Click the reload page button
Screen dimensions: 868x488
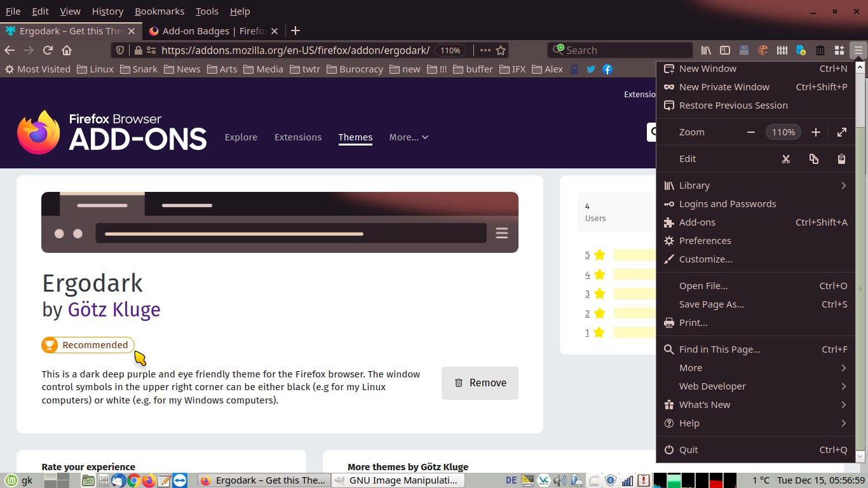pyautogui.click(x=48, y=50)
